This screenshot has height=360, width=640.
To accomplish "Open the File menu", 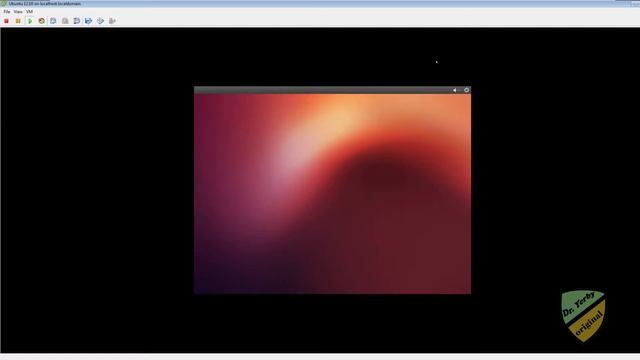I will point(7,12).
